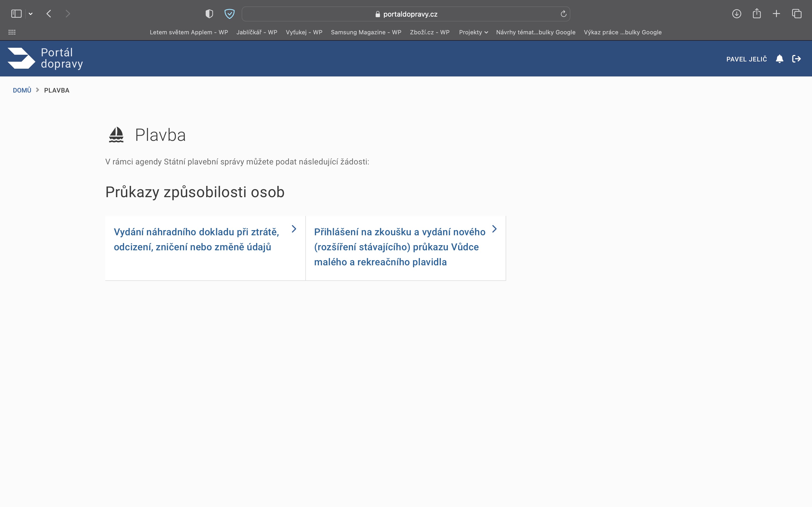The height and width of the screenshot is (507, 812).
Task: Reload the page with refresh icon
Action: (563, 14)
